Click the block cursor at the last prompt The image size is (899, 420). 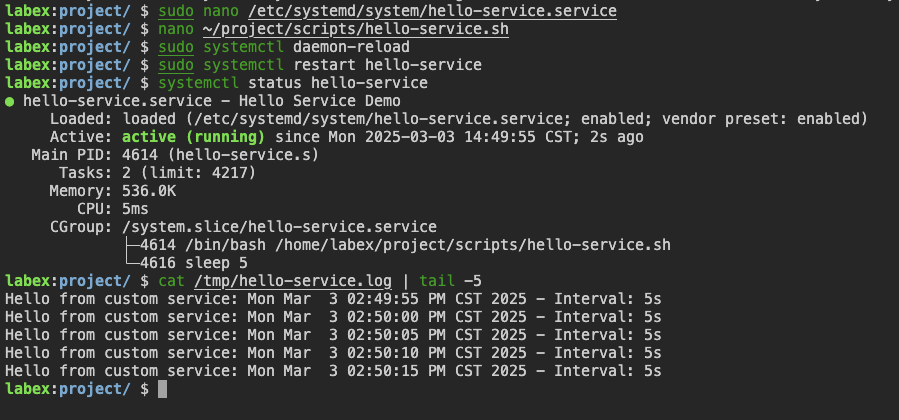click(x=163, y=388)
